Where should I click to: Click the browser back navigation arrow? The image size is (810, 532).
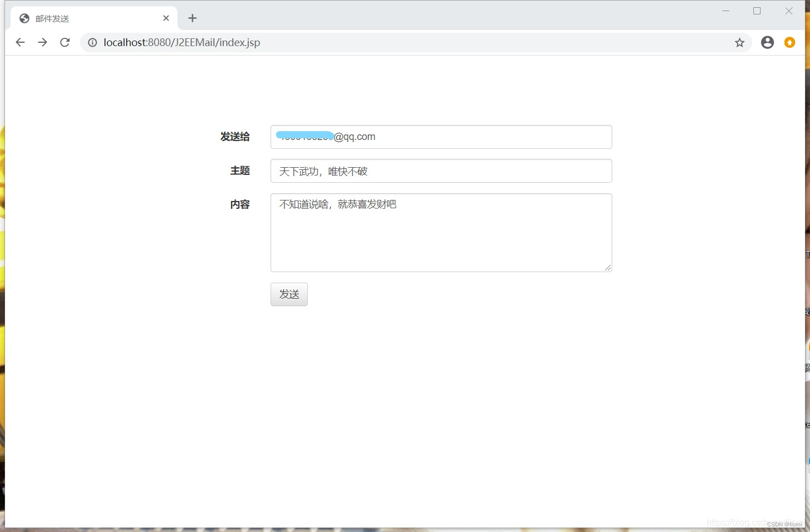point(21,42)
